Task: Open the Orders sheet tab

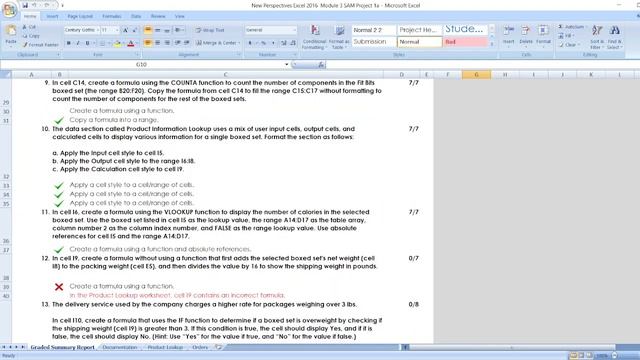Action: click(200, 347)
